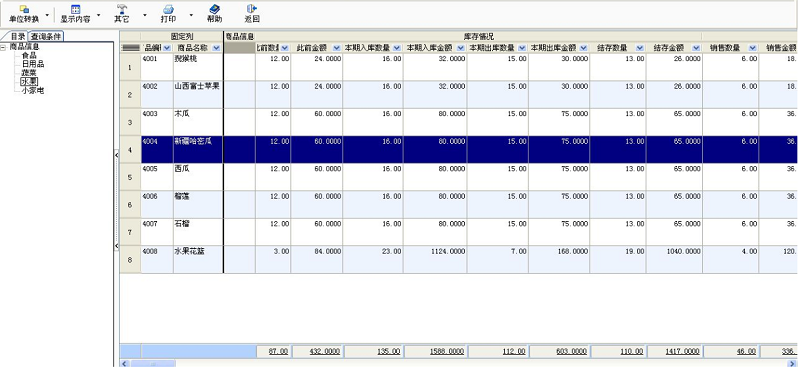Click the 商品名称 column header
Screen dimensions: 800x374
[198, 48]
